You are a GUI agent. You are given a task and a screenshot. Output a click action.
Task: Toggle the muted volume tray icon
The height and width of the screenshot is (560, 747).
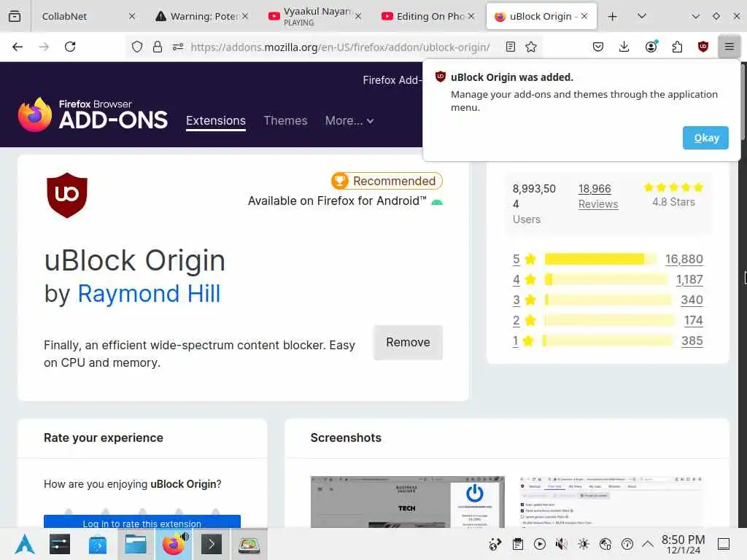[x=562, y=544]
